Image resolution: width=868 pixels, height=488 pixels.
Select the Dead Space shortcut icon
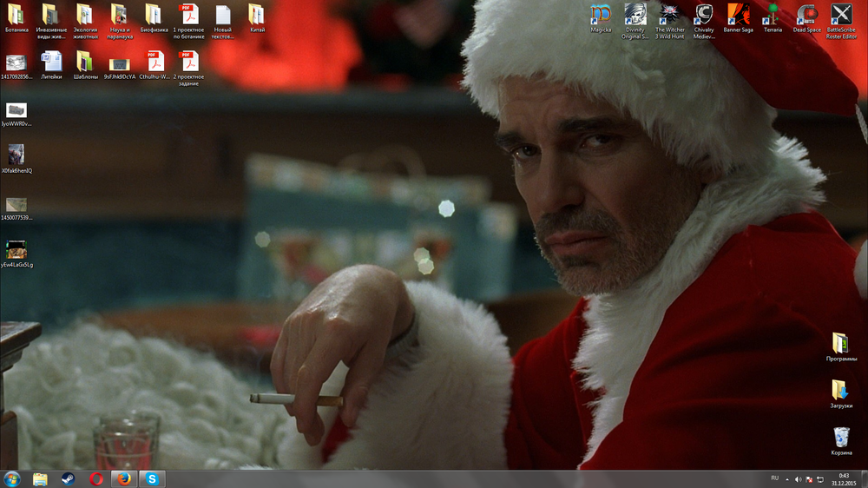tap(806, 15)
